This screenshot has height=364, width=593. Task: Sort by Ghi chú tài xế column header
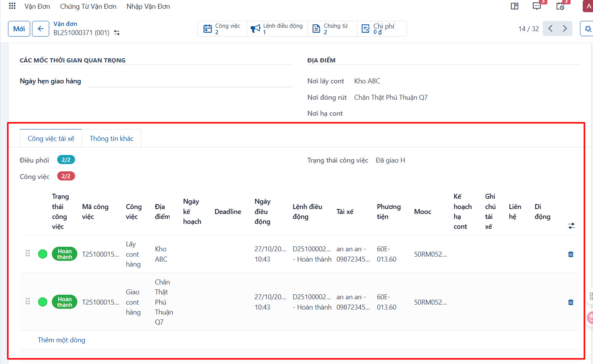click(490, 212)
